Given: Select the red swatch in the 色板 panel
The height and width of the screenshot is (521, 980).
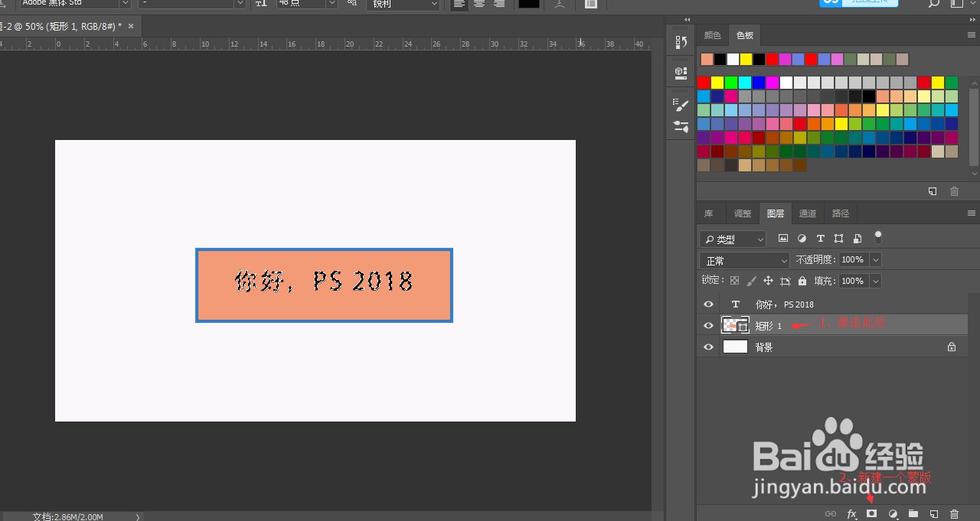Looking at the screenshot, I should point(704,82).
